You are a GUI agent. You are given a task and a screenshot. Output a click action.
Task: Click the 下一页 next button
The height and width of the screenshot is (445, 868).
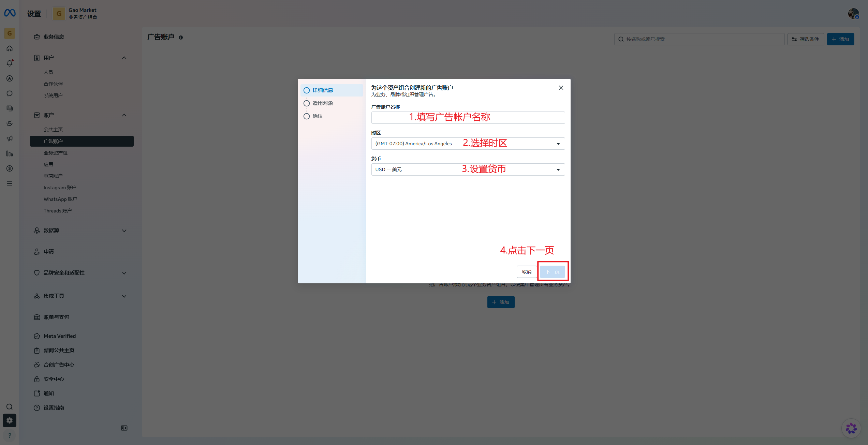pos(553,272)
